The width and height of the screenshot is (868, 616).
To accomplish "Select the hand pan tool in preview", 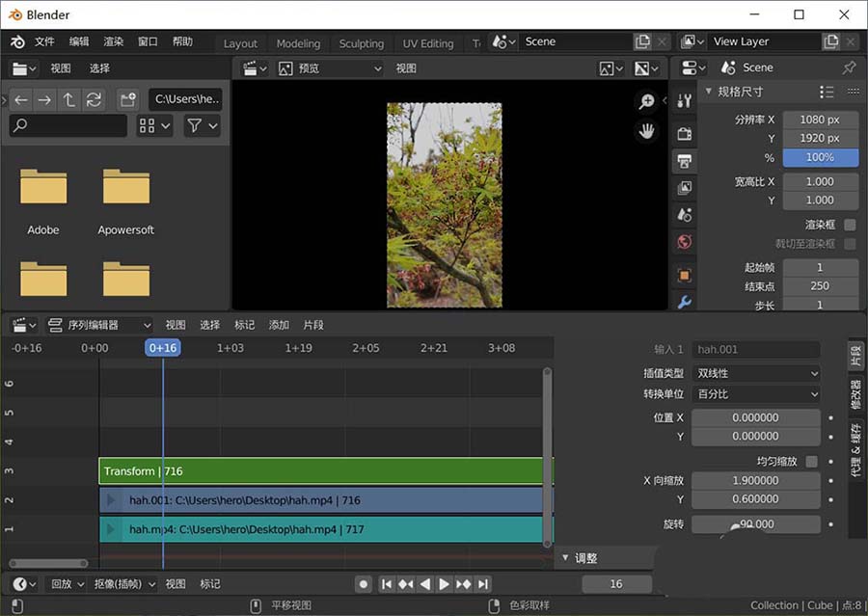I will [x=646, y=131].
